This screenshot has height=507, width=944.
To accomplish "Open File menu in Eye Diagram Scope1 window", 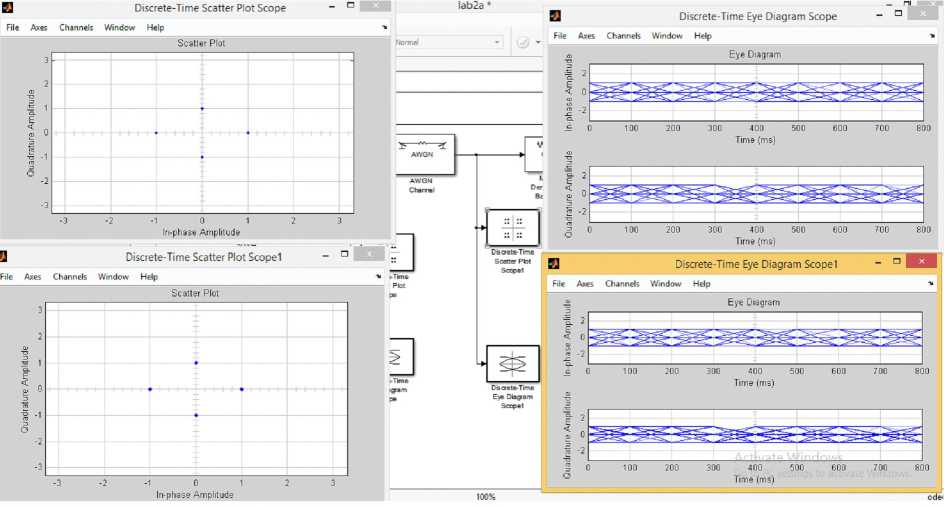I will click(559, 284).
